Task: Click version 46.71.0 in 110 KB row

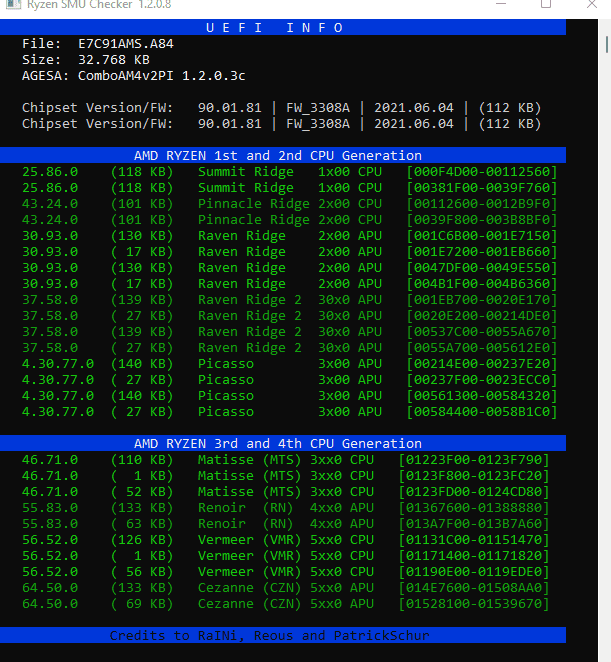Action: point(50,460)
